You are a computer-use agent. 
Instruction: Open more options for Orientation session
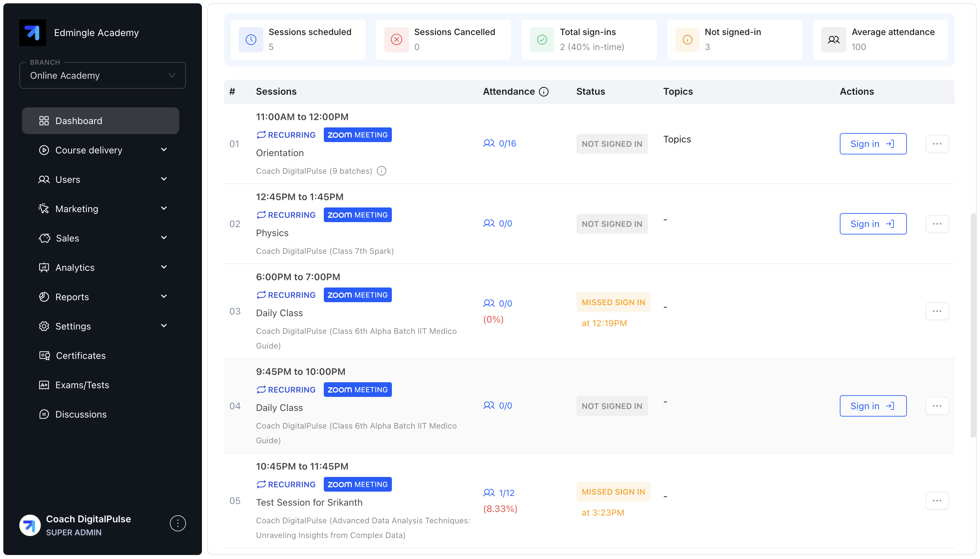coord(937,144)
